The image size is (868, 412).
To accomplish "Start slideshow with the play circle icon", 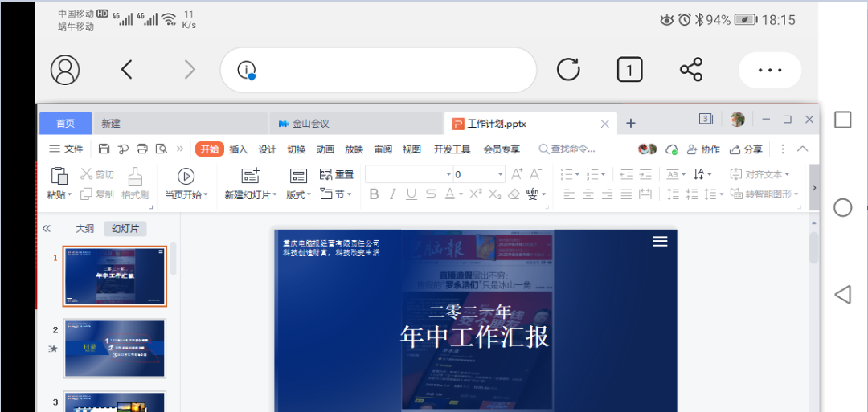I will pos(186,176).
